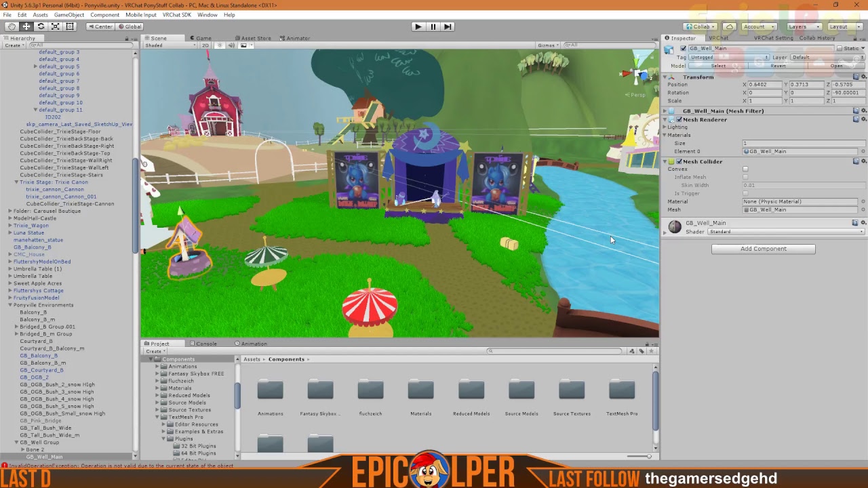Toggle the Static checkbox in the Inspector
The height and width of the screenshot is (488, 868).
840,49
